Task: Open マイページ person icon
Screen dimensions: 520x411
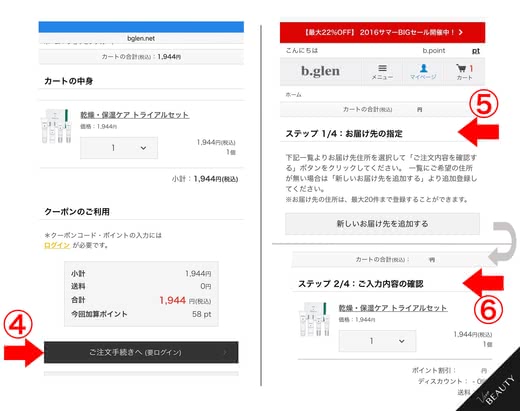Action: [x=423, y=72]
